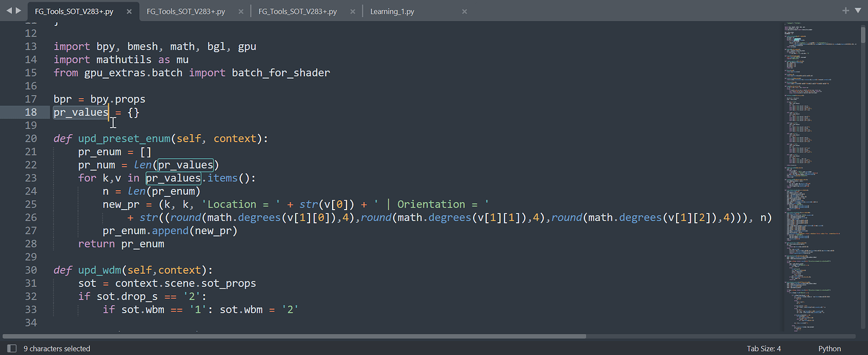The height and width of the screenshot is (355, 868).
Task: Click 'new_pr' assignment on line 25
Action: click(x=121, y=205)
